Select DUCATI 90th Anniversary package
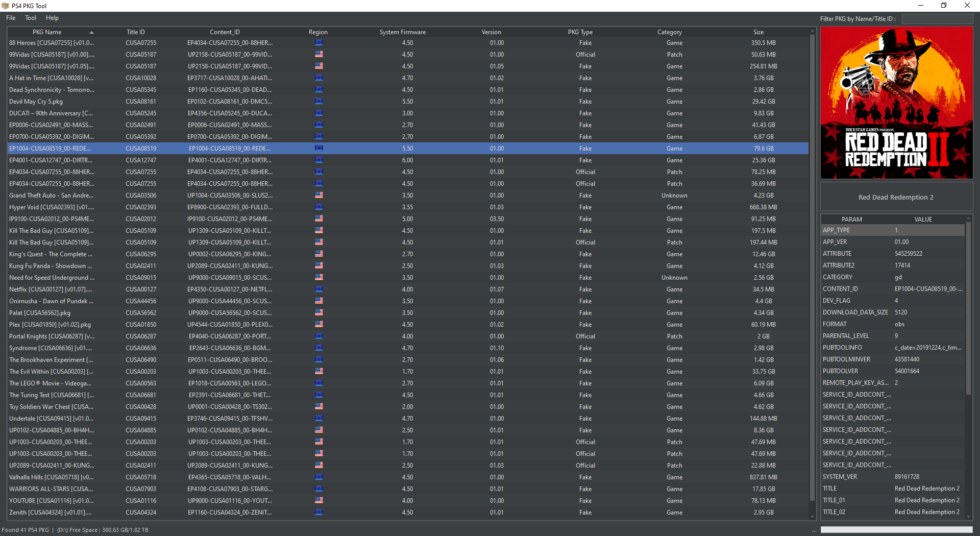The width and height of the screenshot is (980, 536). pos(408,113)
